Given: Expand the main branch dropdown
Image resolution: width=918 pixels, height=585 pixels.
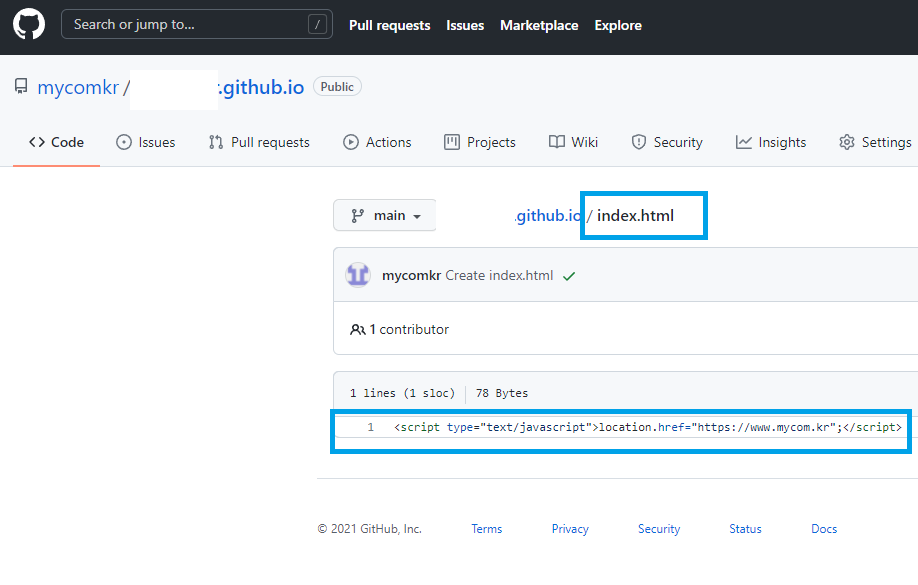Looking at the screenshot, I should point(385,215).
